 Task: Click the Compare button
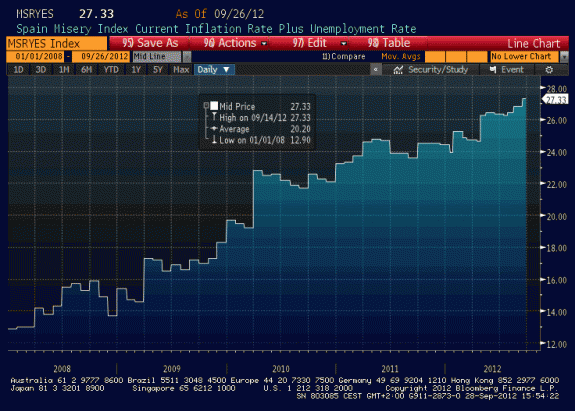[x=344, y=56]
